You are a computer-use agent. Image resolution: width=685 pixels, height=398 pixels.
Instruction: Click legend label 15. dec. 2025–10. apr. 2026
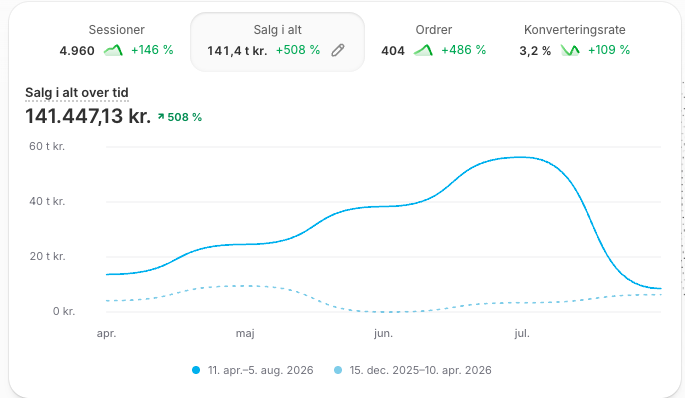[x=420, y=370]
